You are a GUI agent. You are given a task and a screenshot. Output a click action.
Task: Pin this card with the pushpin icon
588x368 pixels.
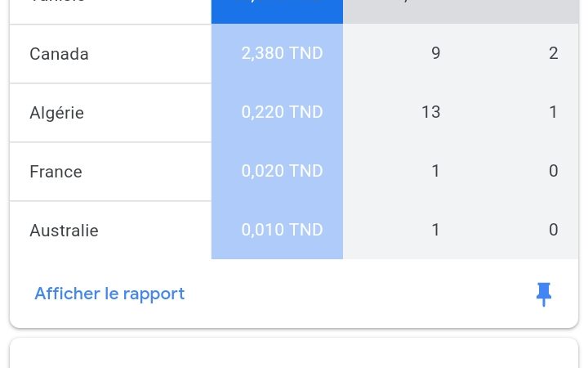pyautogui.click(x=543, y=294)
